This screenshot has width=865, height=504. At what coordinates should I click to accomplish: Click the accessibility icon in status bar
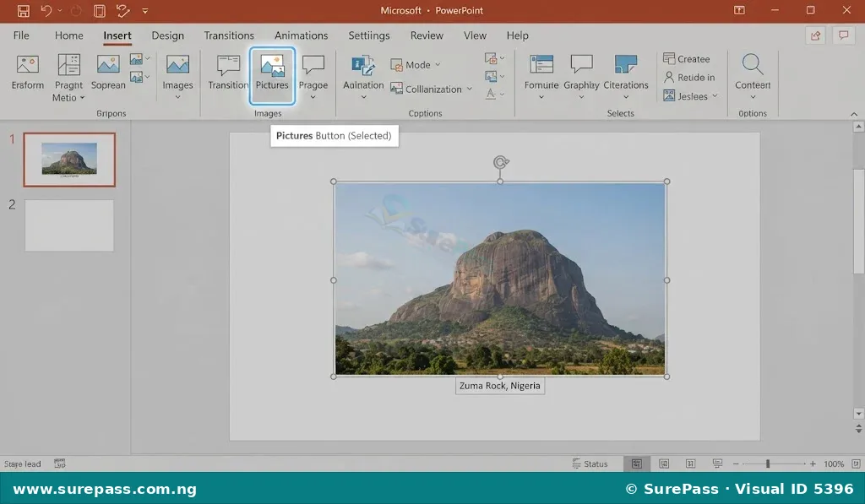coord(60,463)
